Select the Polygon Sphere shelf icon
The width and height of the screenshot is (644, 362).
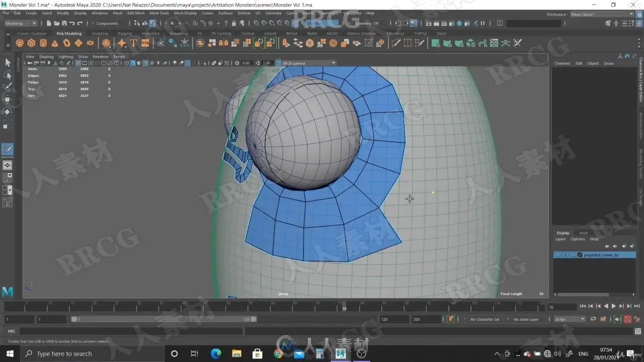pyautogui.click(x=20, y=43)
